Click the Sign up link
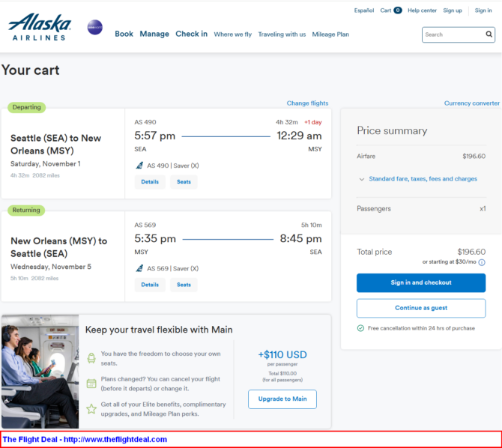Viewport: 502px width, 448px height. 453,10
